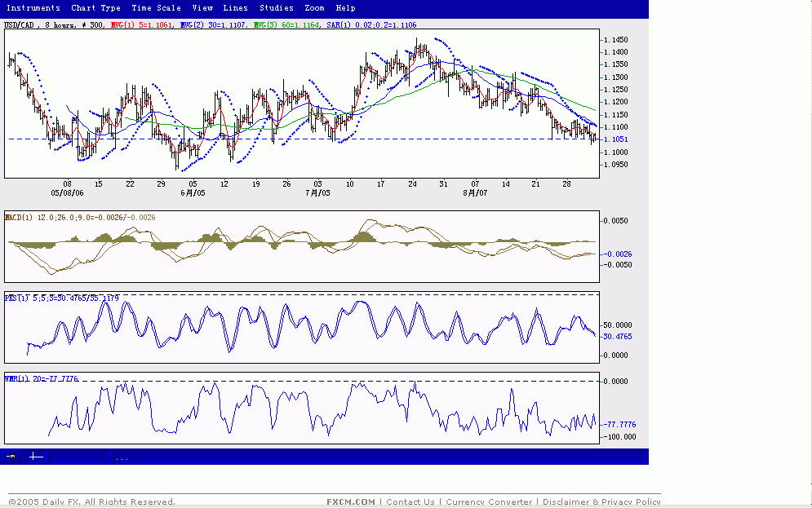812x508 pixels.
Task: Click the Lines menu
Action: (x=235, y=8)
